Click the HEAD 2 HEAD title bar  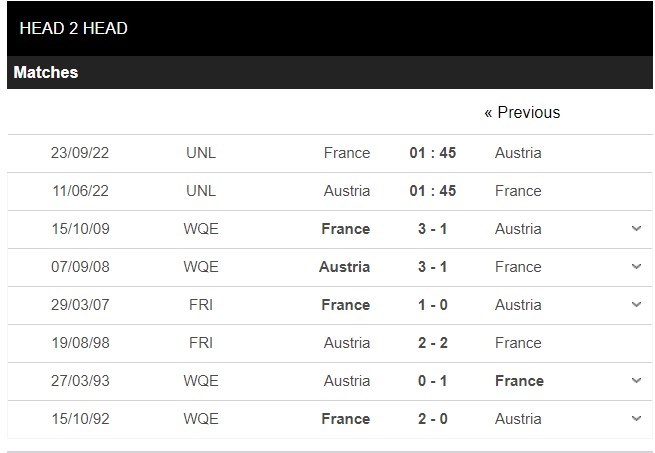coord(74,28)
